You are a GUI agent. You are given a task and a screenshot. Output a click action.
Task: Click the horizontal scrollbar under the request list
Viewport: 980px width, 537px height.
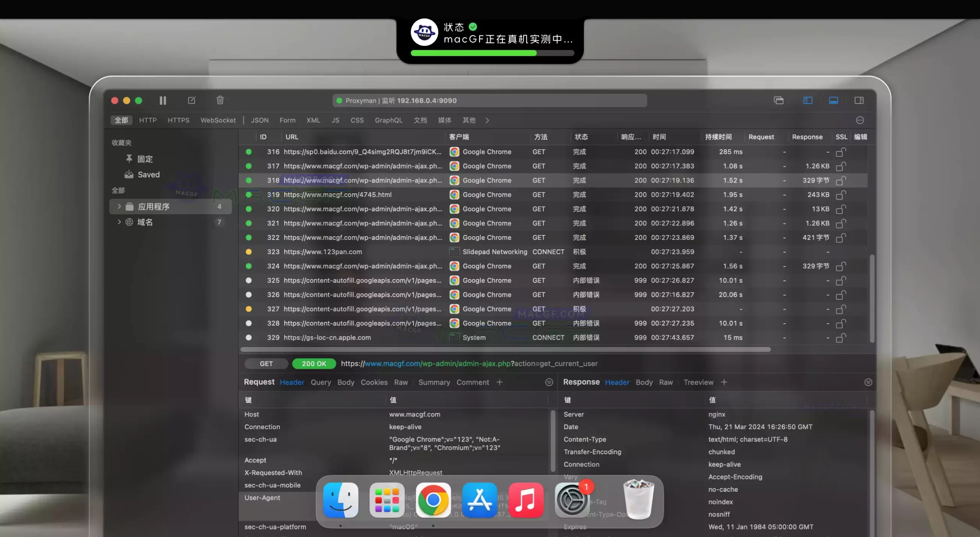click(505, 349)
